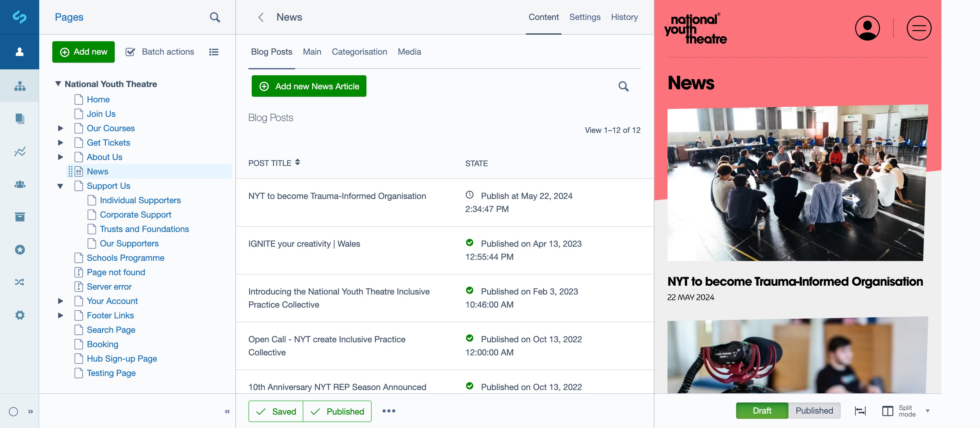
Task: Click the list view icon beside Batch actions
Action: click(x=213, y=52)
